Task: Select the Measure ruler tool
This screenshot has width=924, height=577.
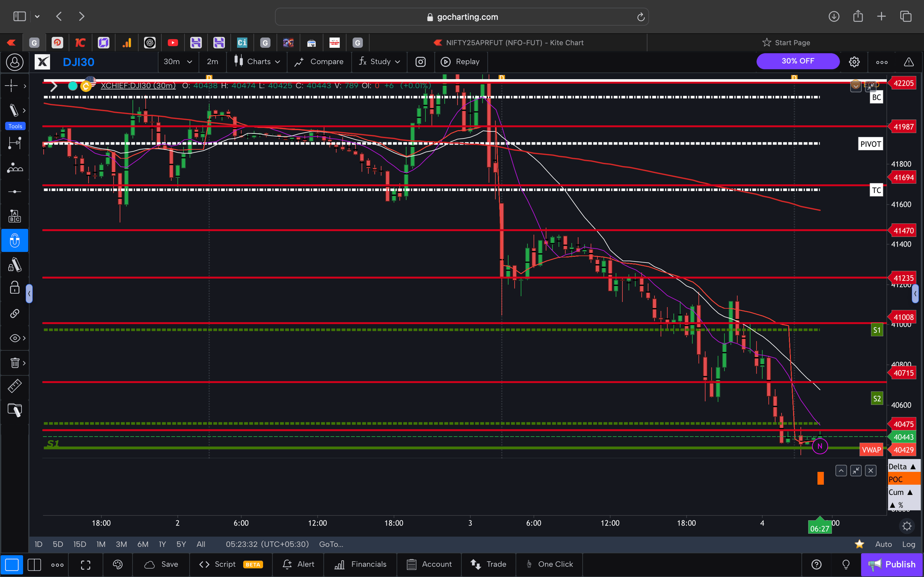Action: (15, 386)
